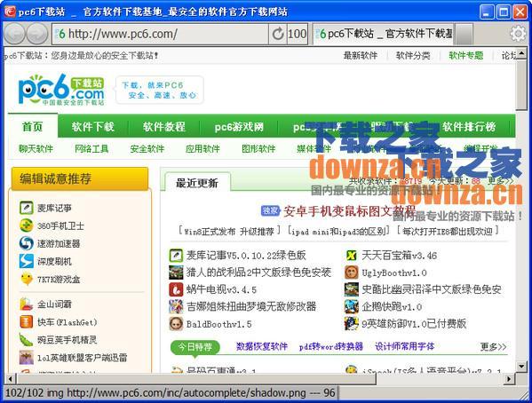The height and width of the screenshot is (403, 532).
Task: Click the 今日特荐 green label
Action: 195,347
